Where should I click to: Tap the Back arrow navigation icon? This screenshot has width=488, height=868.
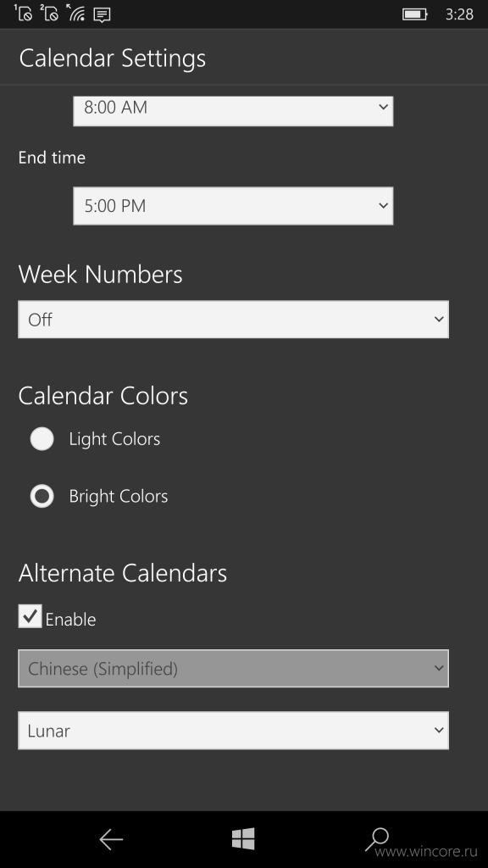tap(111, 840)
